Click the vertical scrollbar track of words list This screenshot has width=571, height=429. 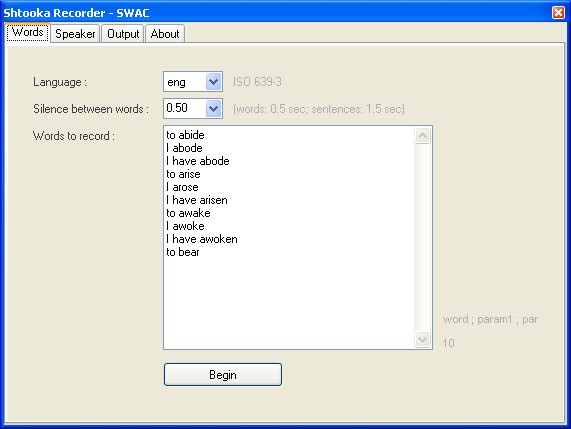click(422, 237)
